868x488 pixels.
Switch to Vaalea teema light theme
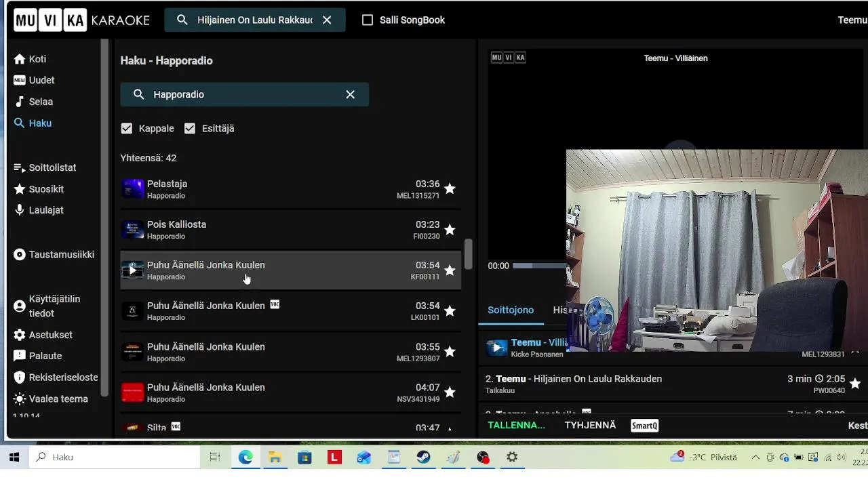[51, 399]
